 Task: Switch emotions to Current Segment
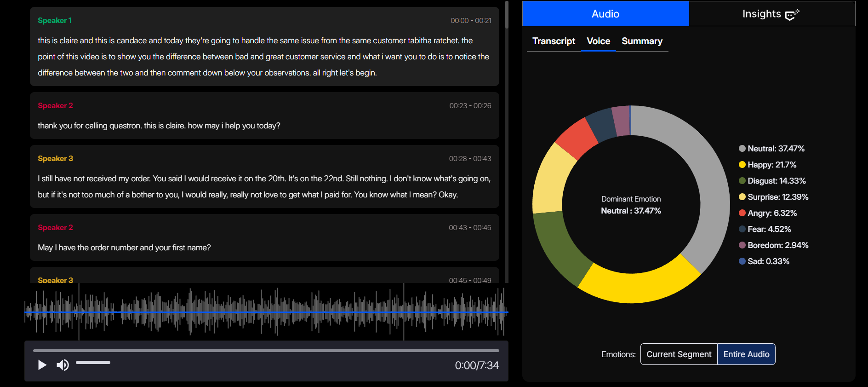(x=679, y=354)
